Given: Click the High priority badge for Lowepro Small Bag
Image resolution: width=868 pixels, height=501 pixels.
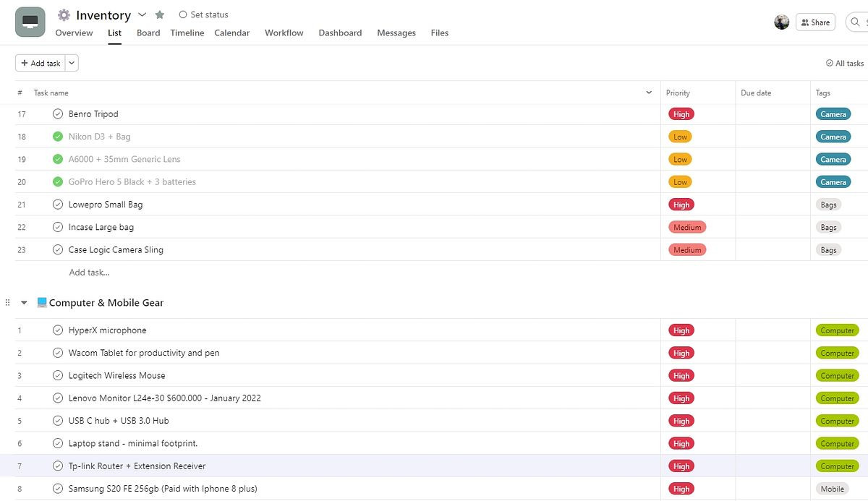Looking at the screenshot, I should coord(681,205).
